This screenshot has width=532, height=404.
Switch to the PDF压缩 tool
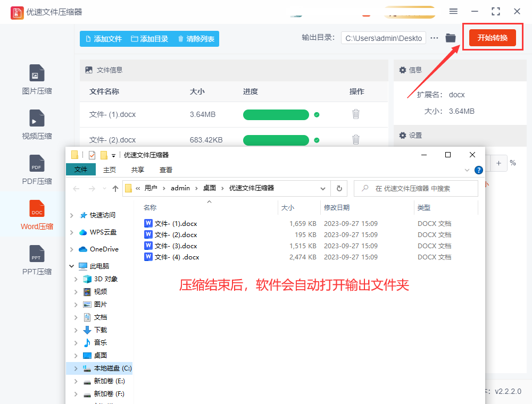coord(37,164)
